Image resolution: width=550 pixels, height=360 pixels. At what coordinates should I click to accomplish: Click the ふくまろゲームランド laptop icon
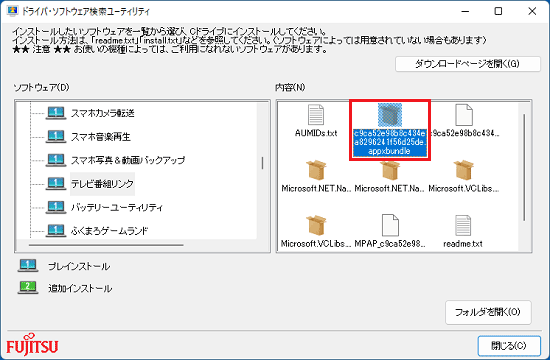(x=56, y=231)
